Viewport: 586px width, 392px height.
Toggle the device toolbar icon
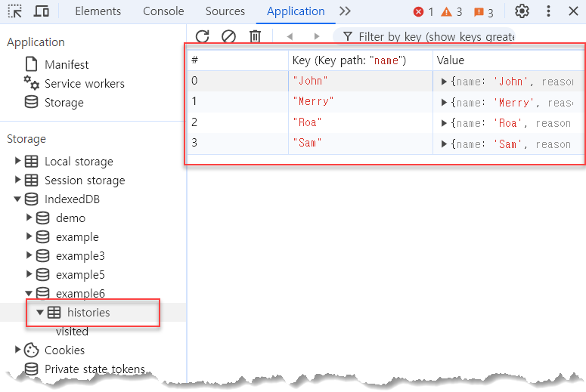tap(42, 11)
